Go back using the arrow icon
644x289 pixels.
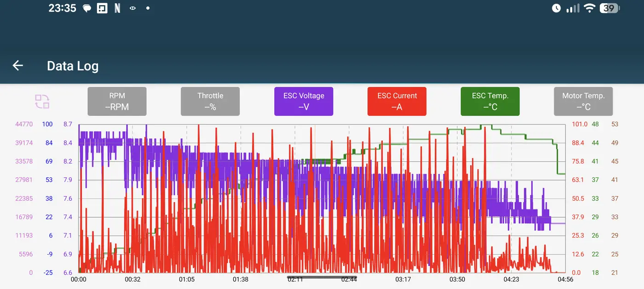[x=17, y=66]
